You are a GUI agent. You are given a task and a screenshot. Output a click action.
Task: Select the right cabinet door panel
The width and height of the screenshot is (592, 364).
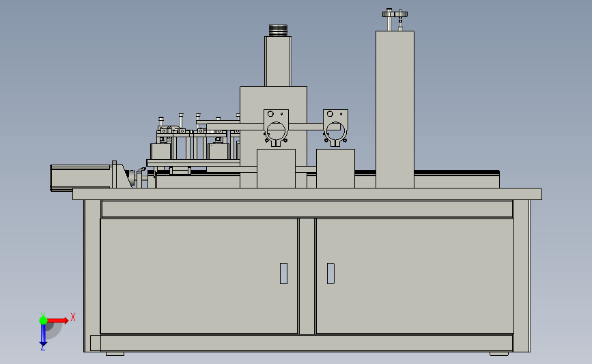click(414, 276)
